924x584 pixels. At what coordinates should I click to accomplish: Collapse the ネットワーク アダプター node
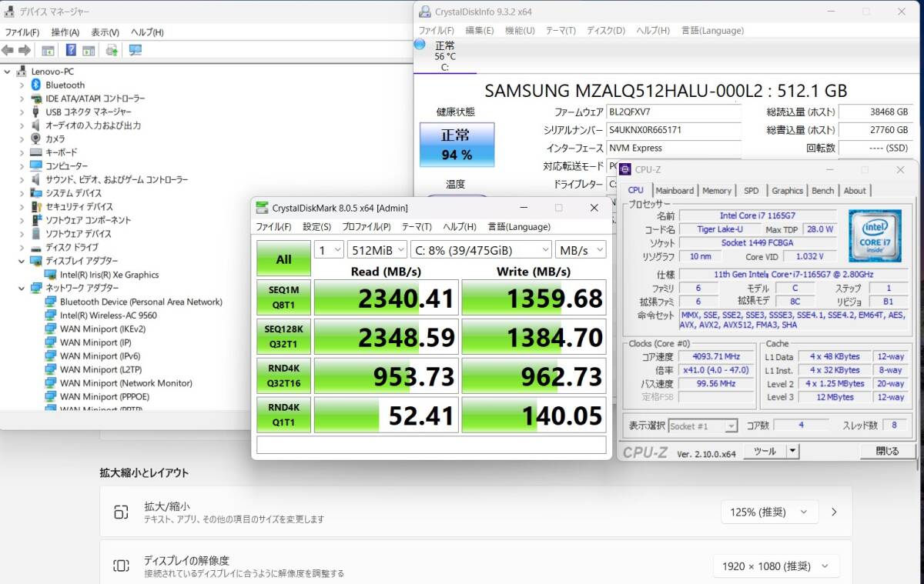pos(22,288)
